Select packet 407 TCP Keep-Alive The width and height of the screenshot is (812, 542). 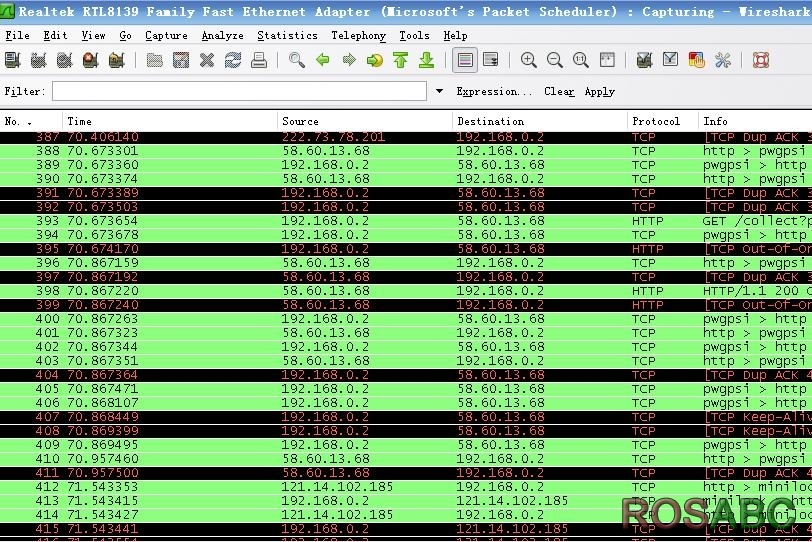(x=406, y=416)
